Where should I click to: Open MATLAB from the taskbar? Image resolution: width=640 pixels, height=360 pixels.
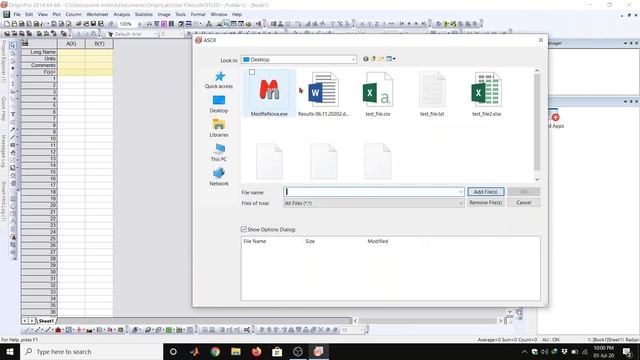194,351
